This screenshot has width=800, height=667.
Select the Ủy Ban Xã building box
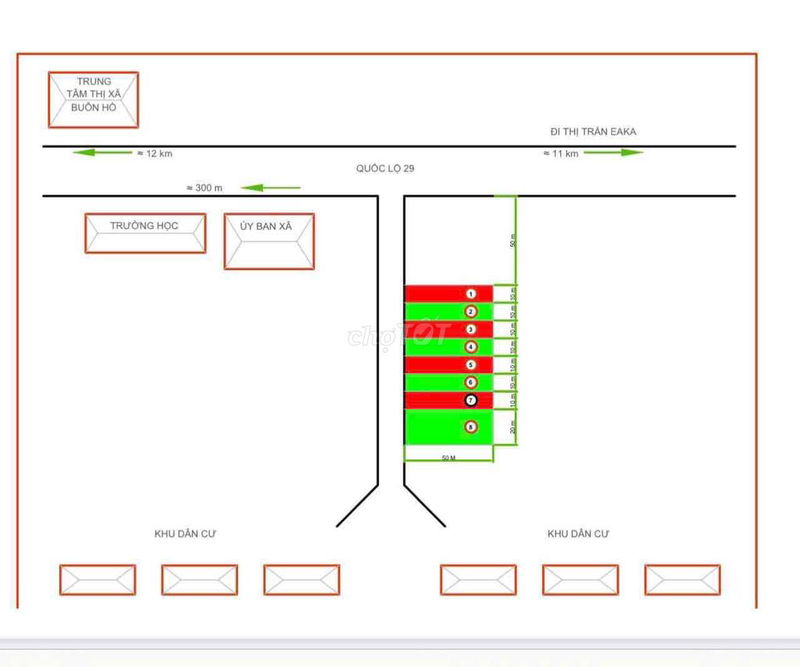[x=269, y=241]
